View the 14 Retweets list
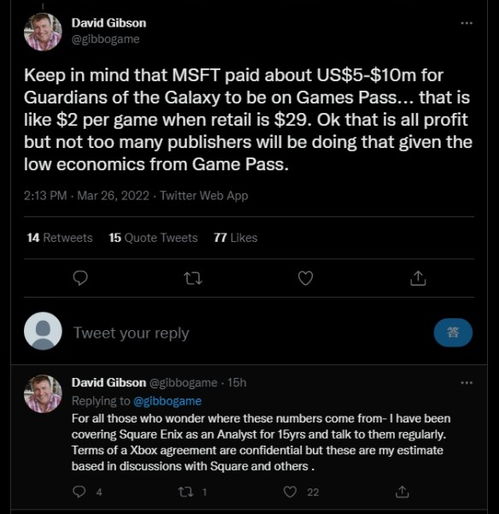This screenshot has height=514, width=499. coord(60,238)
